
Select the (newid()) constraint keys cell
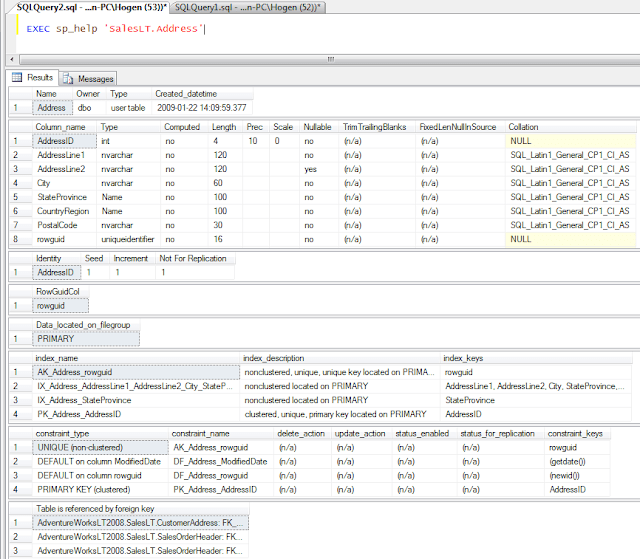click(x=578, y=475)
